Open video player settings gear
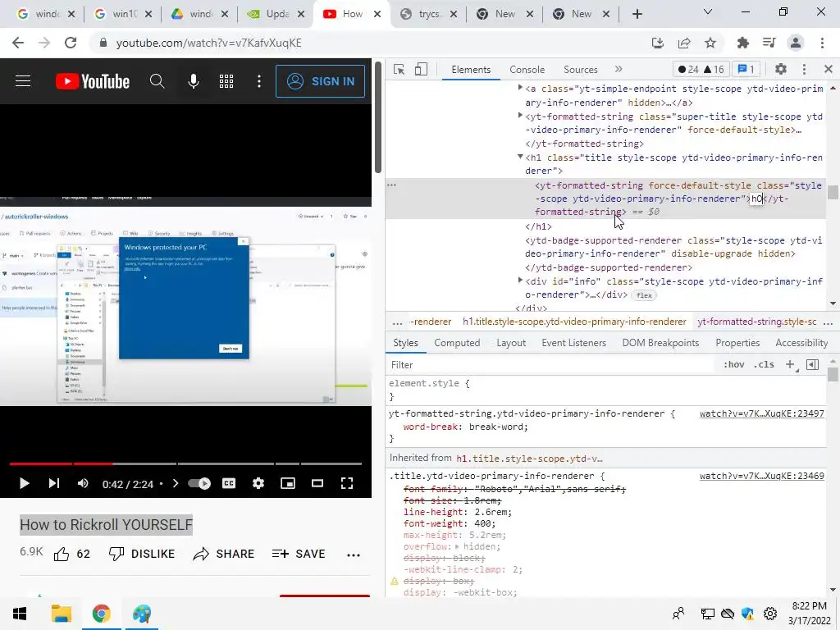Viewport: 840px width, 630px height. coord(258,484)
